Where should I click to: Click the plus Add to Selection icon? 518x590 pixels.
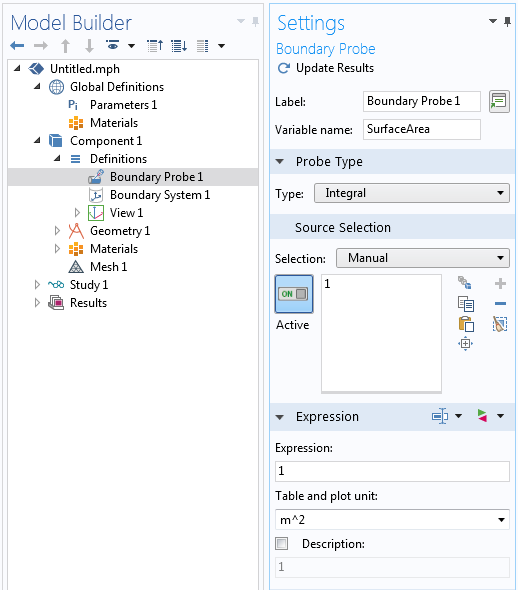500,284
